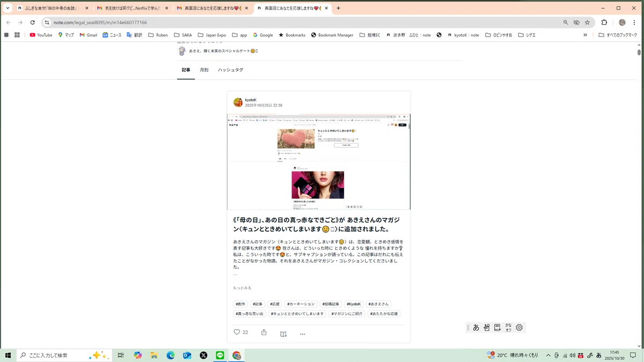Show hidden system tray icons
This screenshot has width=644, height=362.
pos(548,355)
